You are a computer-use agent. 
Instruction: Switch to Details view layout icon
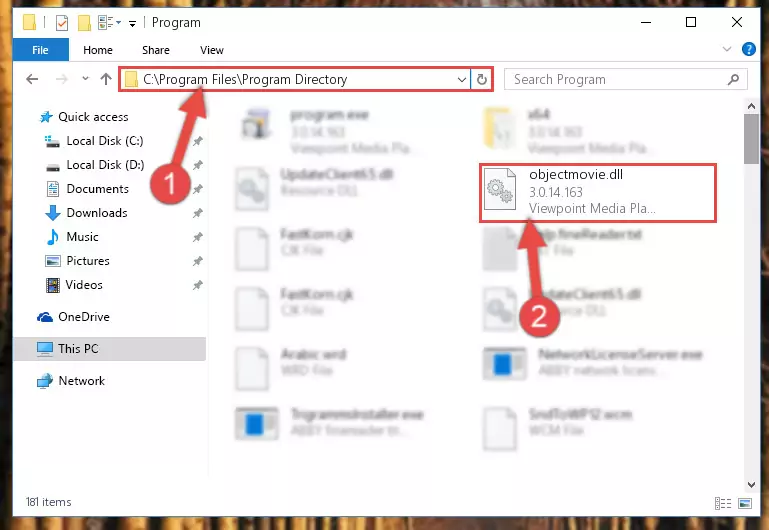coord(723,503)
